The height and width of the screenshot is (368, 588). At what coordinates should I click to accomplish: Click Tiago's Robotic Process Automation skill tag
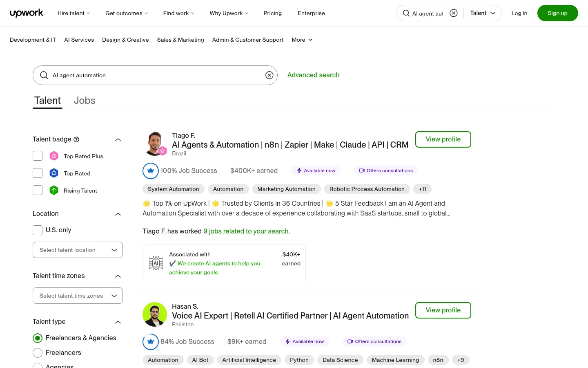pos(367,189)
